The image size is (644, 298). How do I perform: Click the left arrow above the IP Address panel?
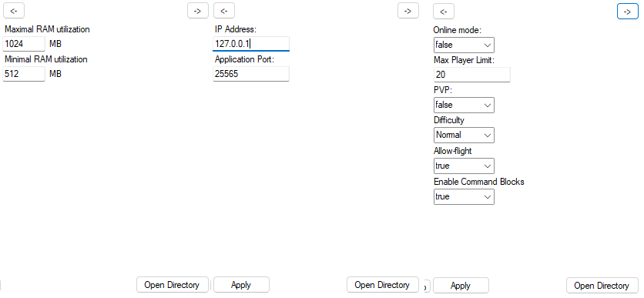(224, 11)
